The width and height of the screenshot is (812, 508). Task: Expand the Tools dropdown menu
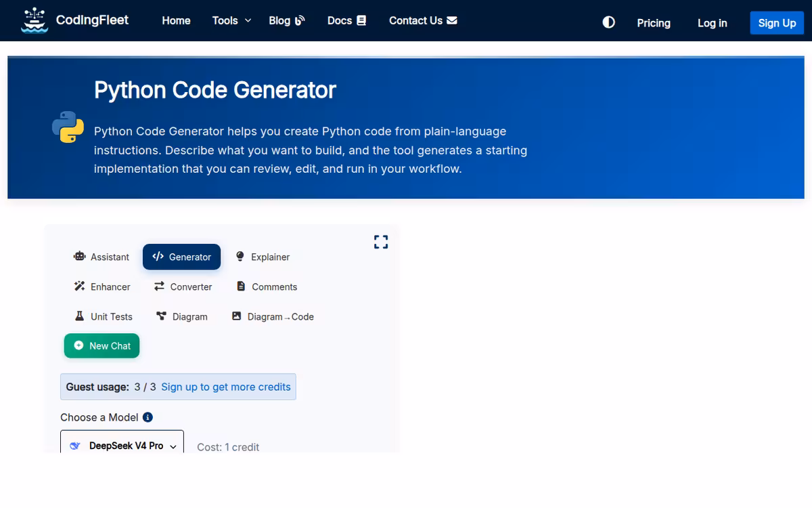[x=231, y=20]
